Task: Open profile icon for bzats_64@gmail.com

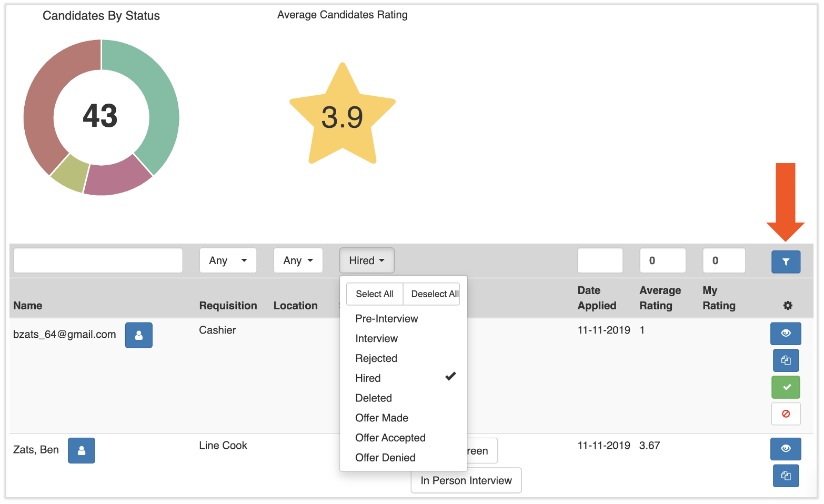Action: point(138,335)
